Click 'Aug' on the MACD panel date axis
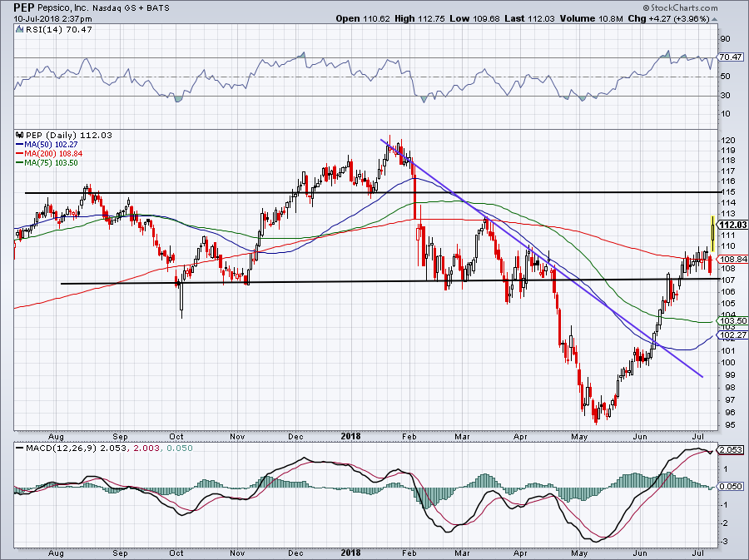This screenshot has width=749, height=560. click(x=56, y=553)
